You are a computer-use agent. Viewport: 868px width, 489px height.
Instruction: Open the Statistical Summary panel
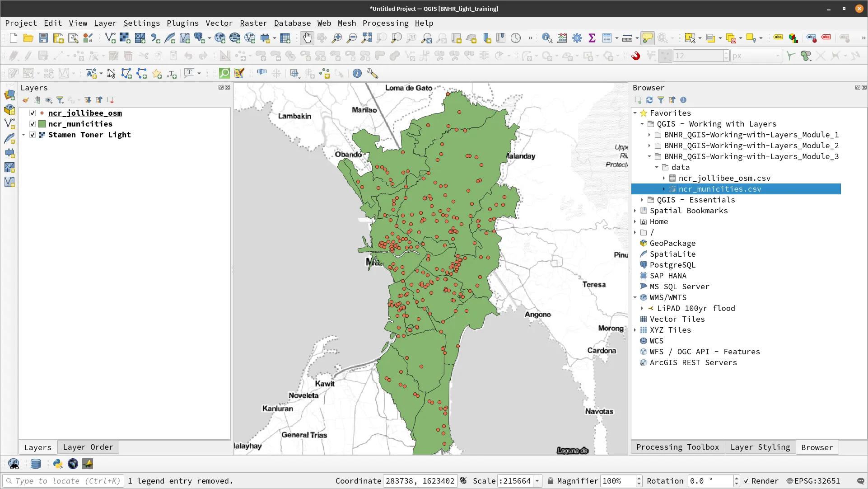tap(593, 38)
